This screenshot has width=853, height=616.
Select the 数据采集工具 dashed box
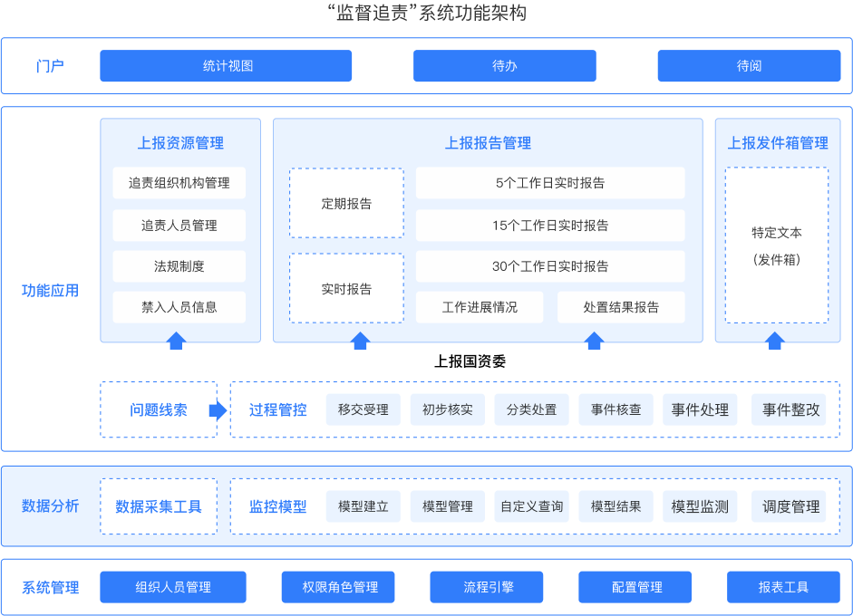(159, 506)
